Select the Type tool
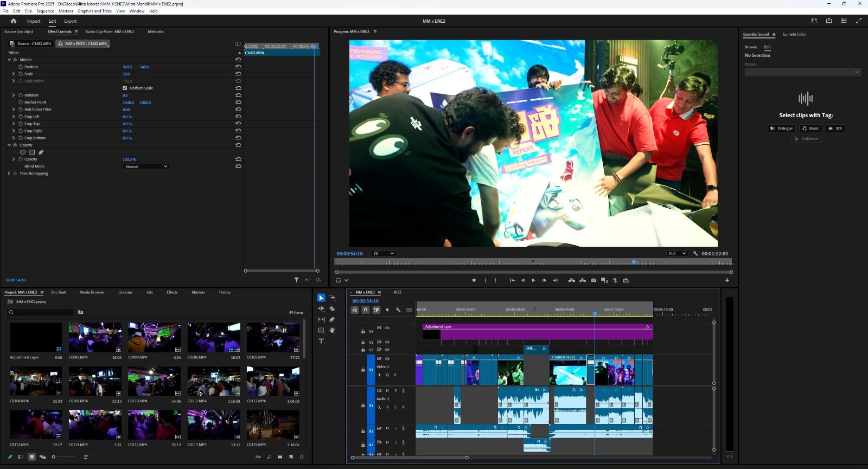This screenshot has height=469, width=868. [321, 341]
